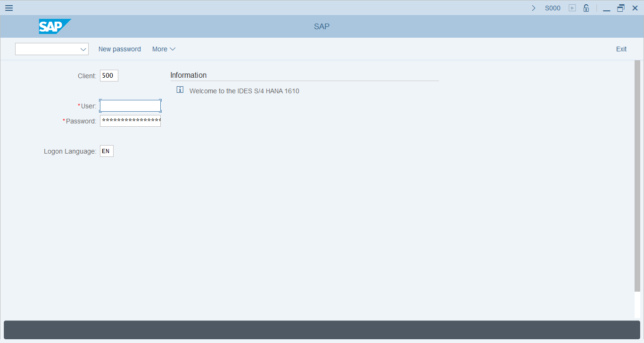Click the SAP logo
644x343 pixels.
(55, 26)
